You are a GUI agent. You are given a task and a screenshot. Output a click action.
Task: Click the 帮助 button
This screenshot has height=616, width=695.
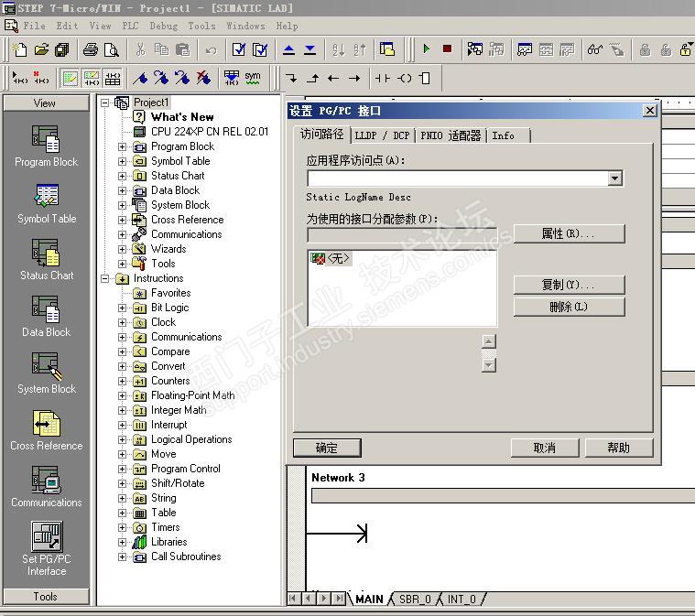coord(619,448)
